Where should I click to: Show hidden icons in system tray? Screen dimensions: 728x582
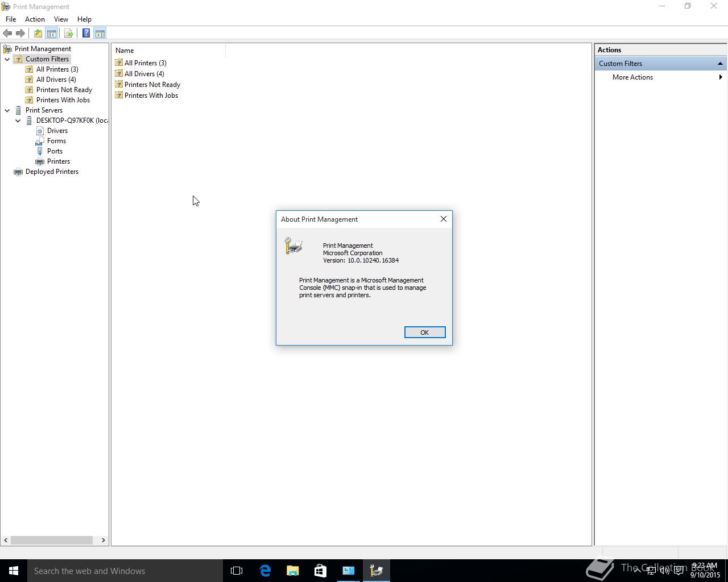(x=637, y=571)
